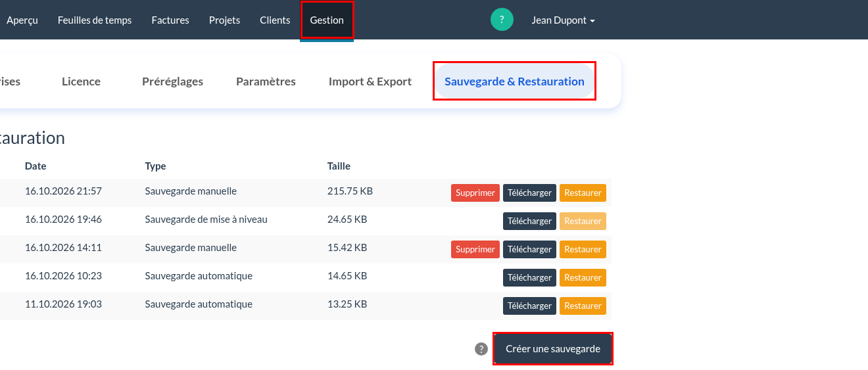Click the Taille column header

click(x=339, y=166)
